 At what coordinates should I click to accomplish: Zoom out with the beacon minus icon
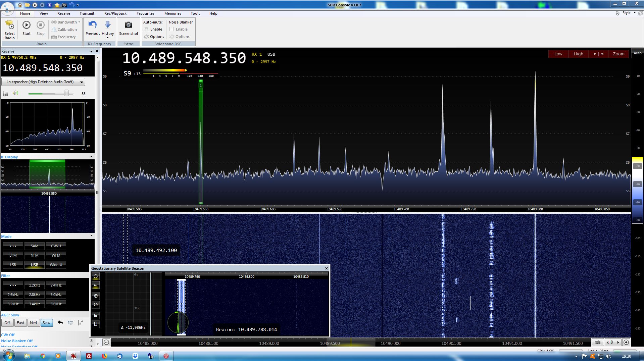(x=96, y=305)
